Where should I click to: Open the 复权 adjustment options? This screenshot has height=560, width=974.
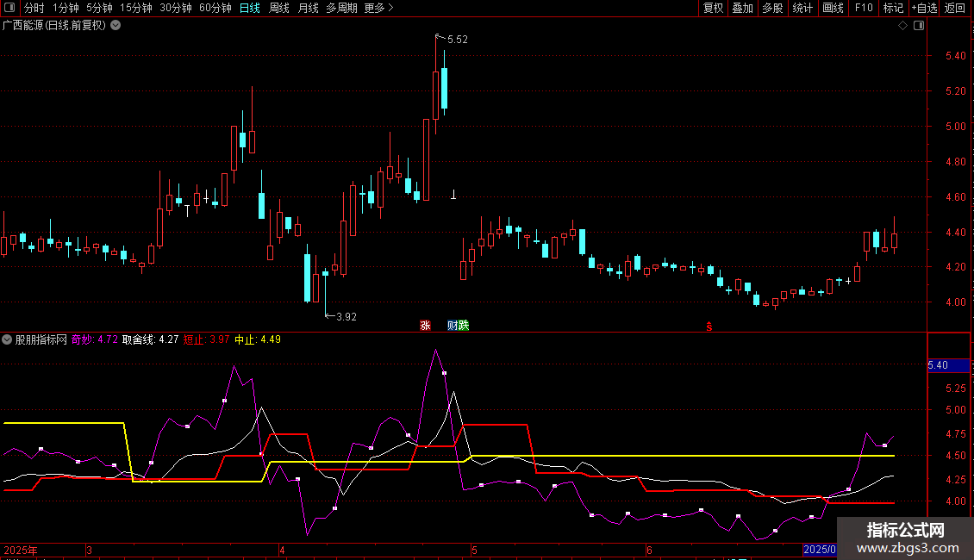pos(713,8)
